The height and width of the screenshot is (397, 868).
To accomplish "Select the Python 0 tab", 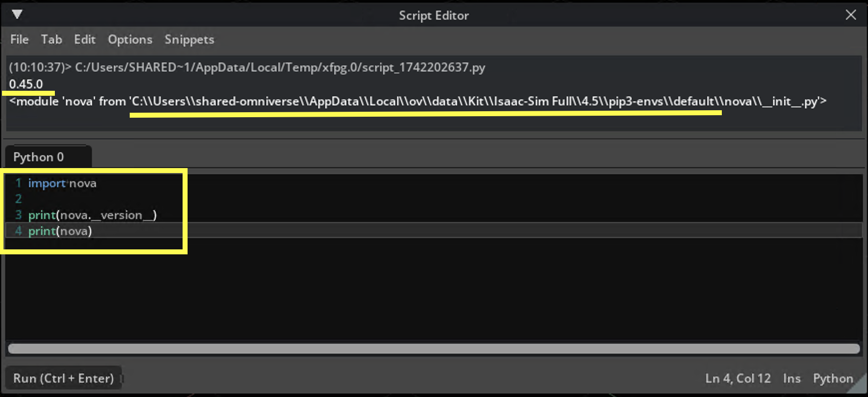I will click(x=38, y=157).
